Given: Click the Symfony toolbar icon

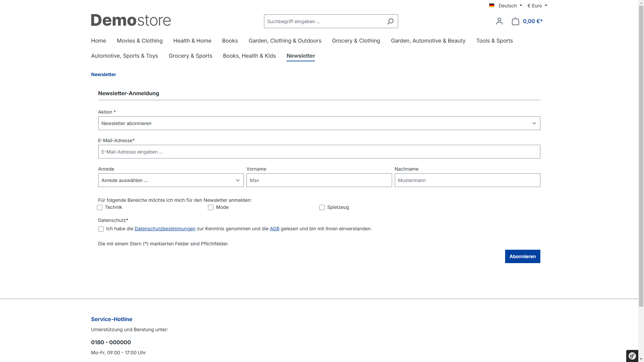Looking at the screenshot, I should [632, 356].
